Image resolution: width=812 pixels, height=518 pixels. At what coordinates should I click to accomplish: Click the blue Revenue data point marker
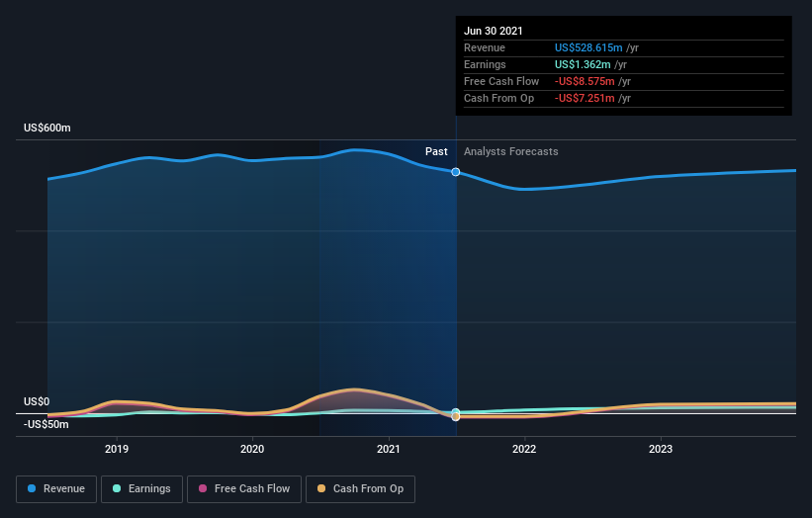[x=456, y=172]
